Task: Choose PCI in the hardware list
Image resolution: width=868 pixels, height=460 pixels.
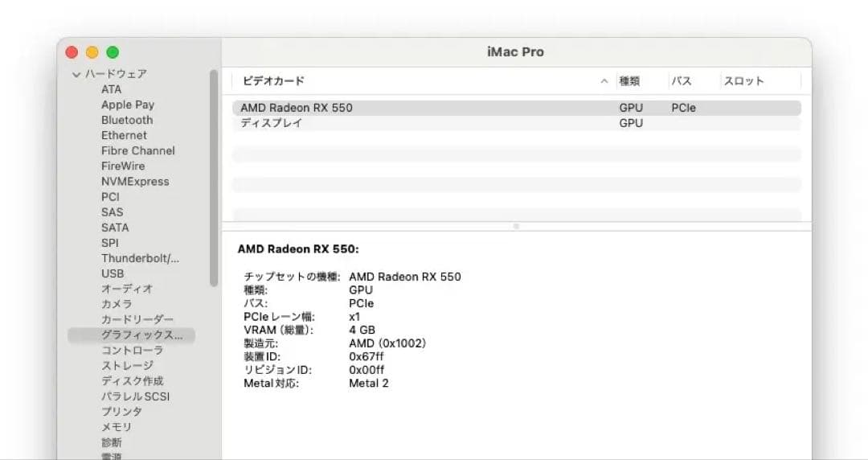Action: tap(110, 197)
